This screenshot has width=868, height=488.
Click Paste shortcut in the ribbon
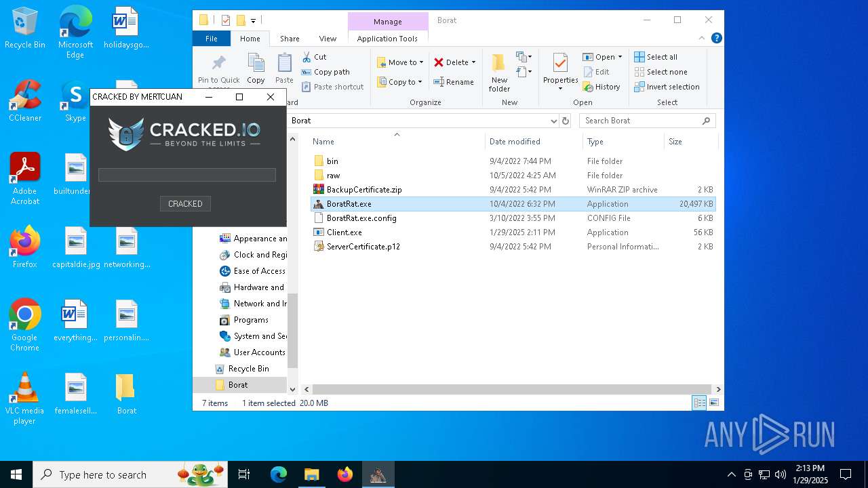click(332, 87)
